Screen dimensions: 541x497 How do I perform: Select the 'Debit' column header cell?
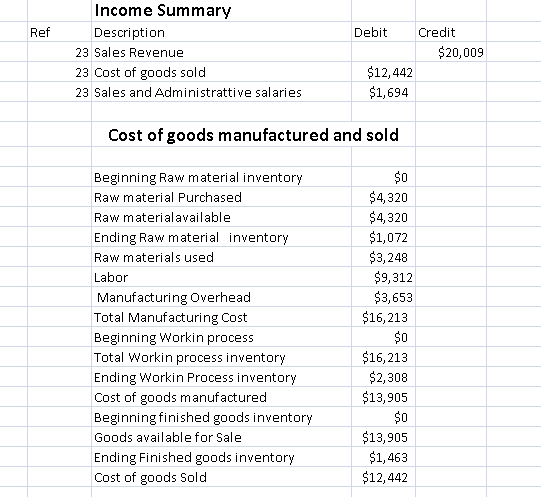click(x=383, y=32)
